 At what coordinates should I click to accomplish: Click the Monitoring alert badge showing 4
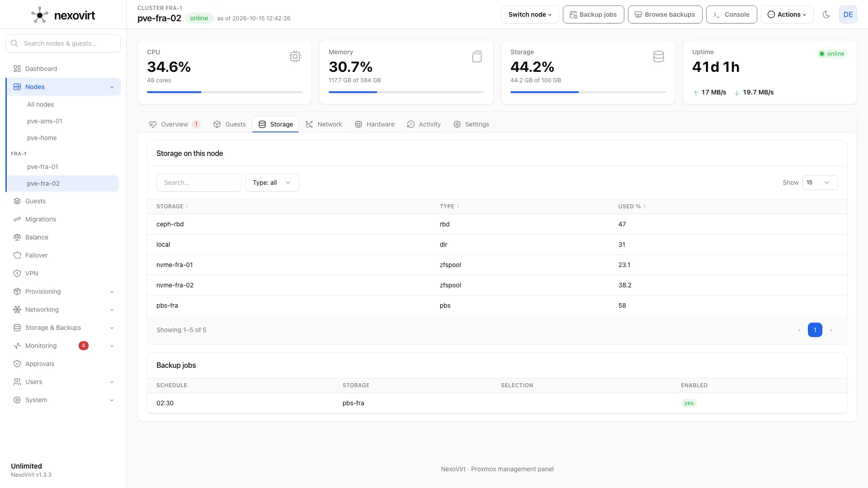pyautogui.click(x=83, y=346)
